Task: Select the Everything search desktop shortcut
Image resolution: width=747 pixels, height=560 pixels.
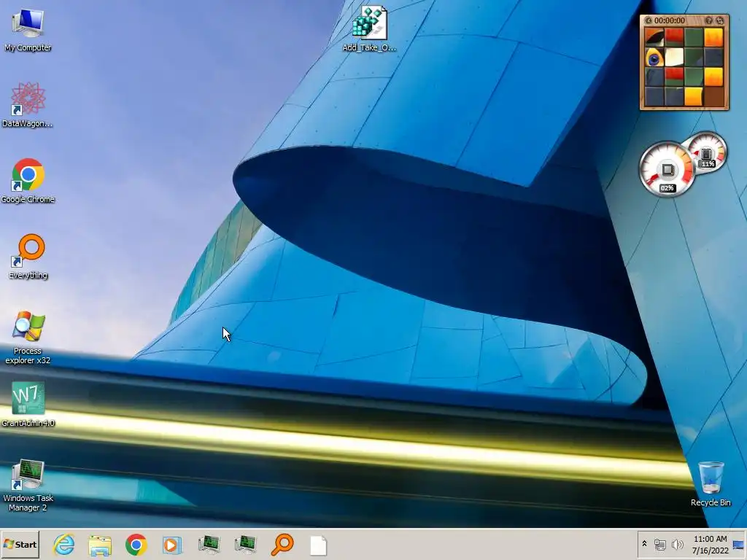Action: [x=28, y=256]
